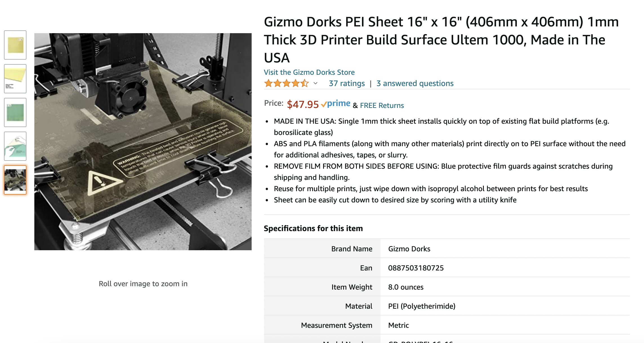Click the Ean number 0887503180725
644x343 pixels.
click(416, 268)
